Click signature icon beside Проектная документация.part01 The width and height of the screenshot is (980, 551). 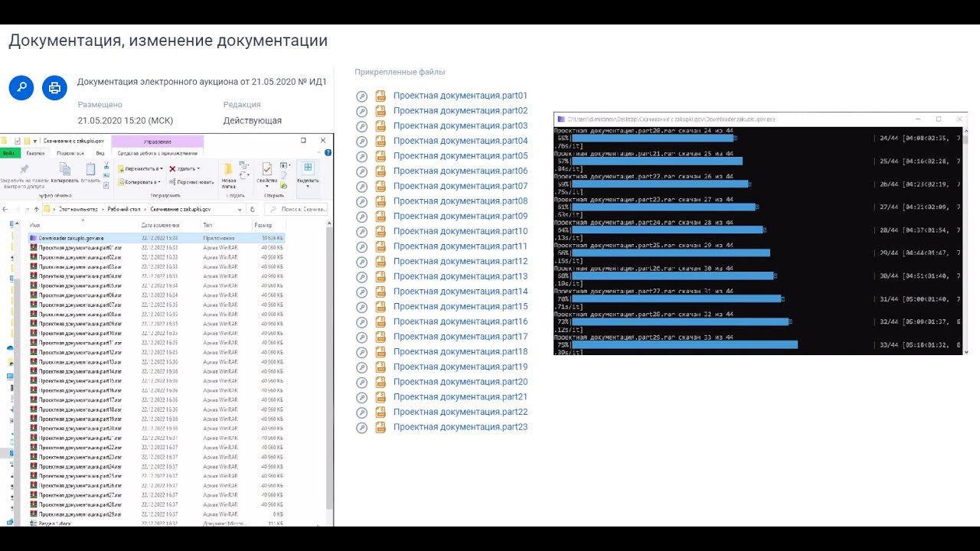[x=362, y=96]
